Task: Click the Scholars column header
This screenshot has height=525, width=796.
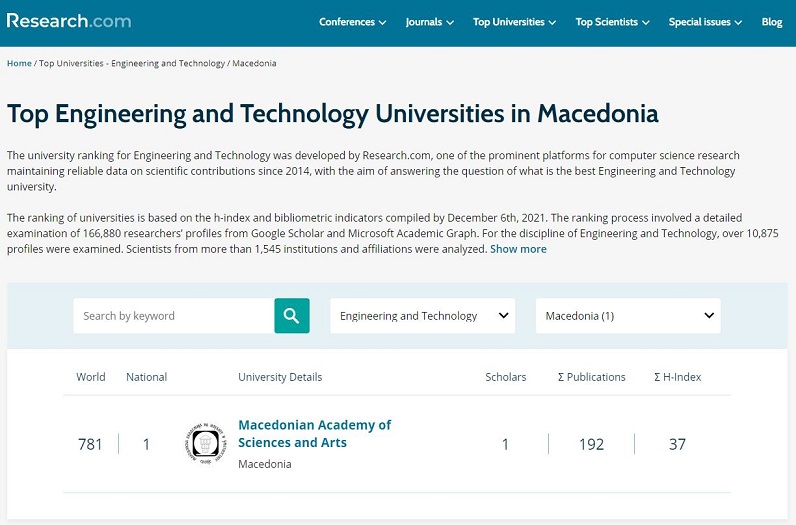Action: point(505,377)
